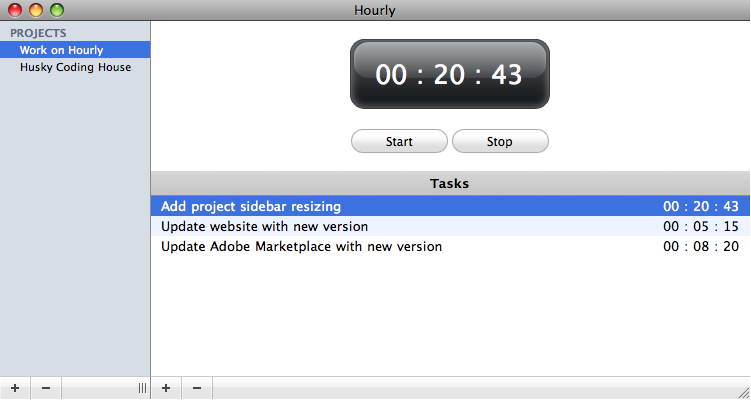Screen dimensions: 751x401
Task: Select the Husky Coding House project
Action: (x=75, y=67)
